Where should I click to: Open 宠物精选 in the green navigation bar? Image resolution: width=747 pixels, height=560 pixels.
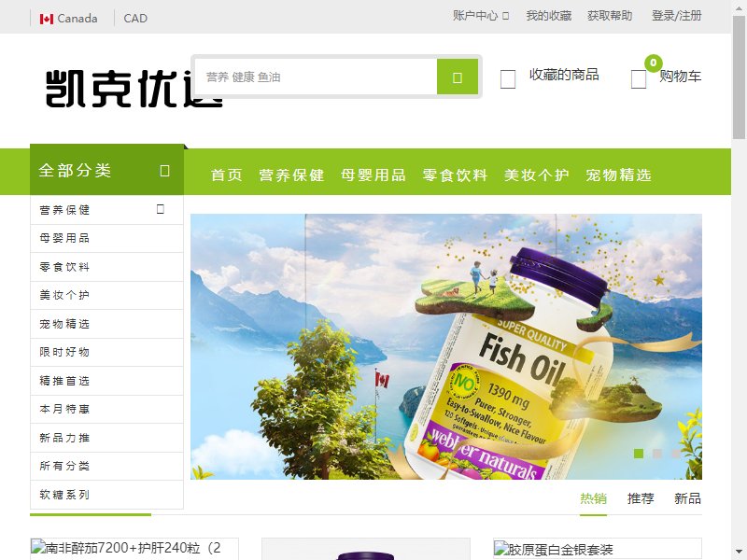coord(618,175)
